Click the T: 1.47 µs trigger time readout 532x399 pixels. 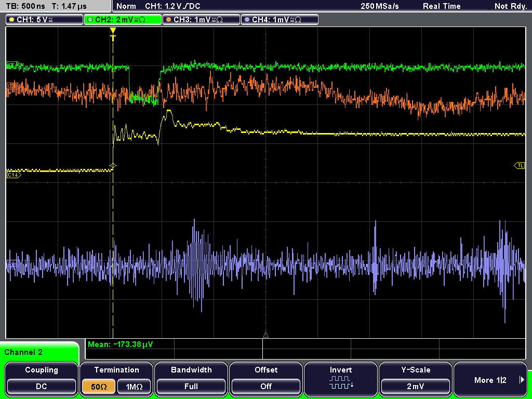69,6
